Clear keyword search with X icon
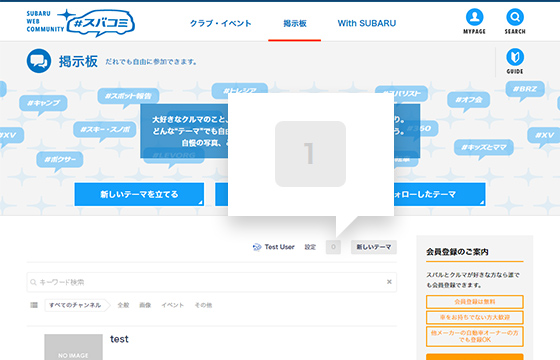 pos(389,282)
